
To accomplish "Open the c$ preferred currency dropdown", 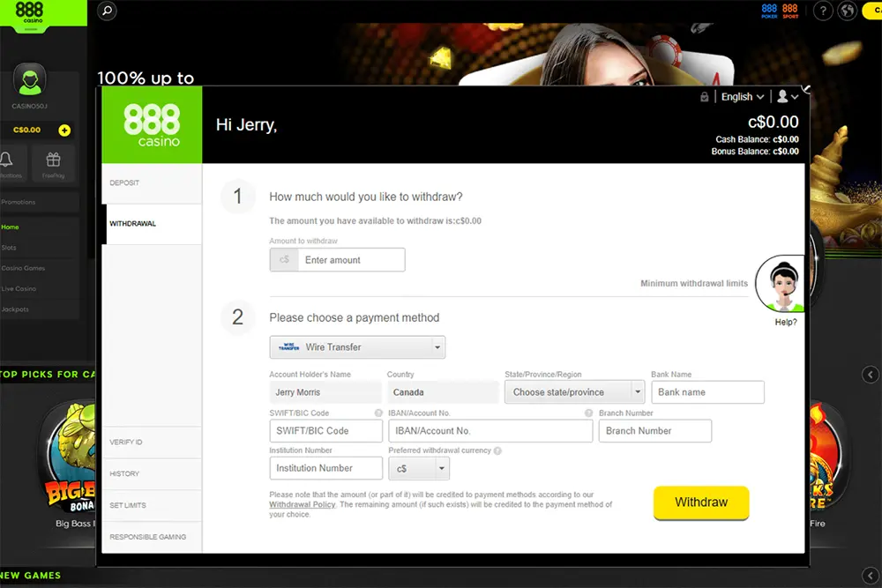I will coord(419,468).
